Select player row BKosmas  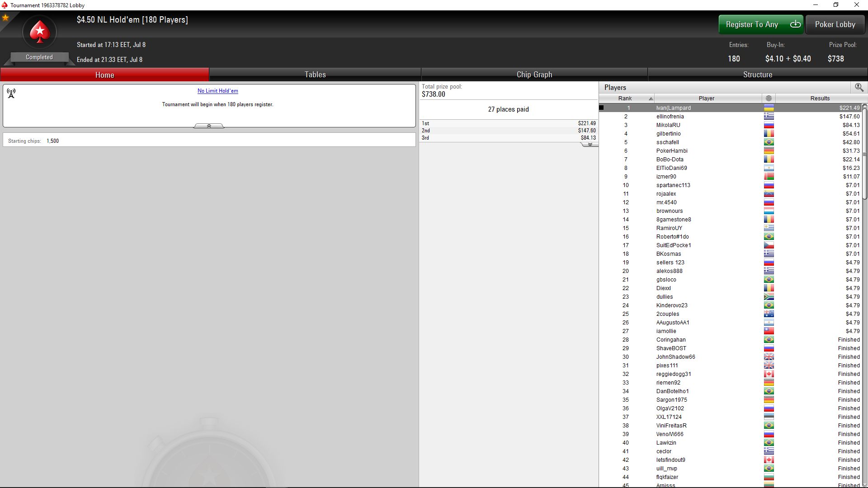[x=731, y=254]
